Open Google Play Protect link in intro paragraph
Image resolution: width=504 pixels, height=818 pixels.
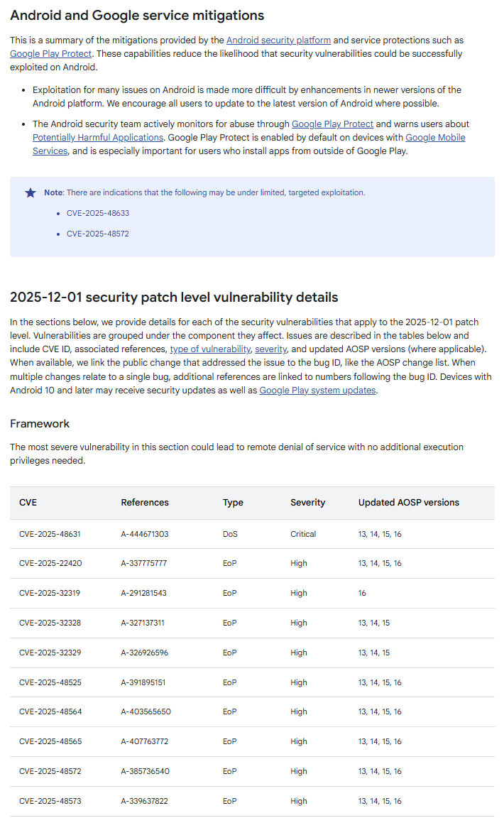pyautogui.click(x=51, y=53)
